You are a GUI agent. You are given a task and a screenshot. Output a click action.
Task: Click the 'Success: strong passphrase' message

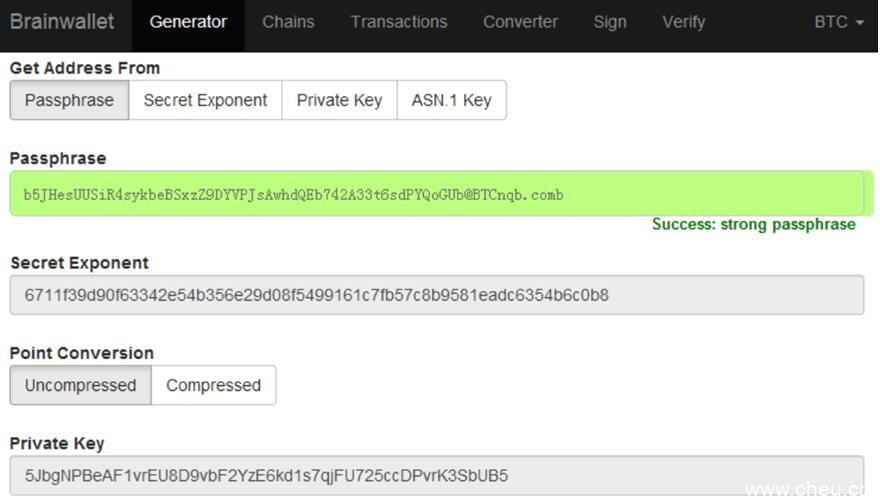pos(753,224)
